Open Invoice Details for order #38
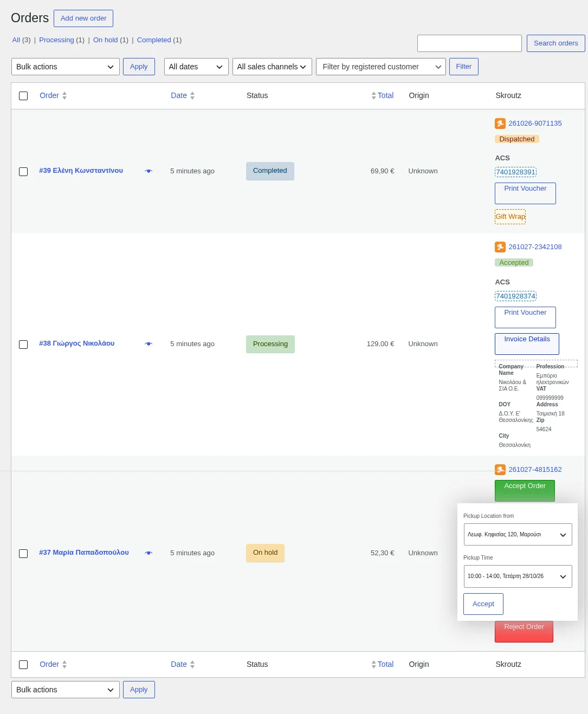Viewport: 588px width, 714px height. tap(527, 344)
